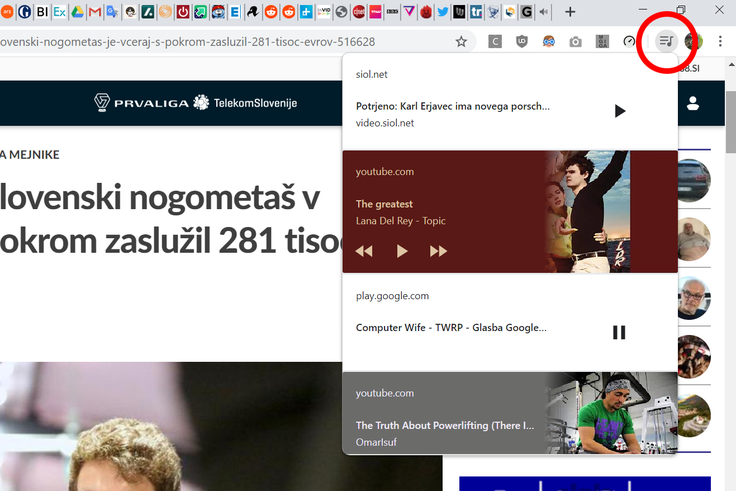Open the camera screenshot extension
This screenshot has height=491, width=736.
pos(575,42)
